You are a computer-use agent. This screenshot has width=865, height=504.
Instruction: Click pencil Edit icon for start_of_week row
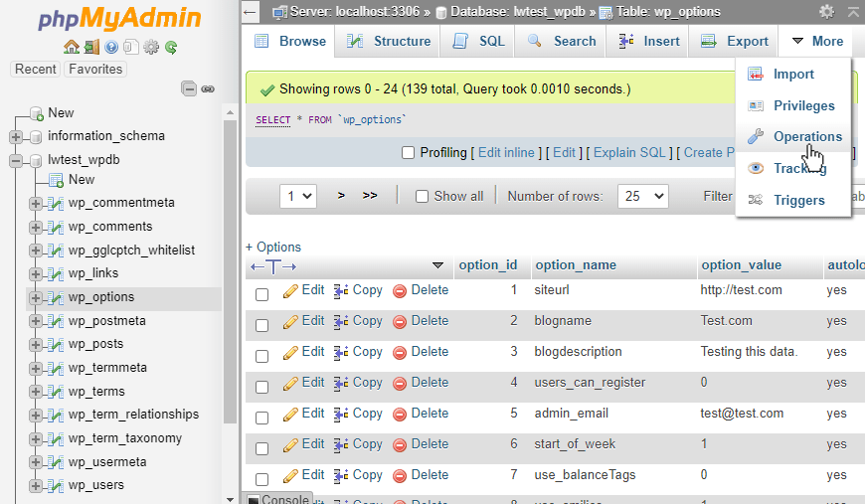tap(290, 445)
